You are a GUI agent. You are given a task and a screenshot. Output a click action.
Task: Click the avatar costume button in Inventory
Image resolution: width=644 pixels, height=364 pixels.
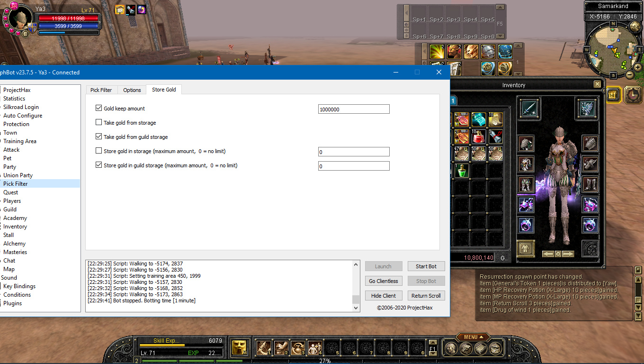[526, 248]
